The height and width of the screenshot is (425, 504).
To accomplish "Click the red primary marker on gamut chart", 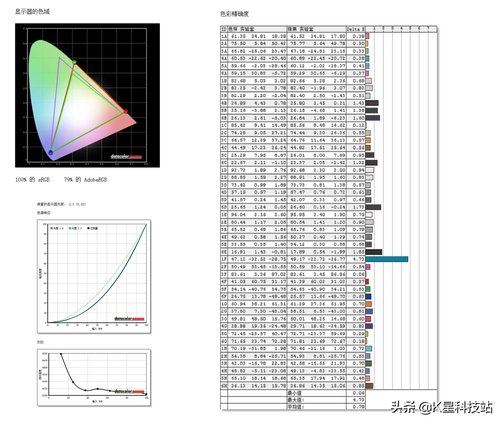I will 126,111.
